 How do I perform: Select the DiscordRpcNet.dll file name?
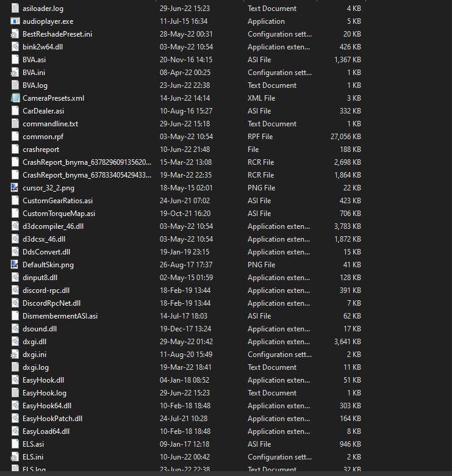(52, 303)
